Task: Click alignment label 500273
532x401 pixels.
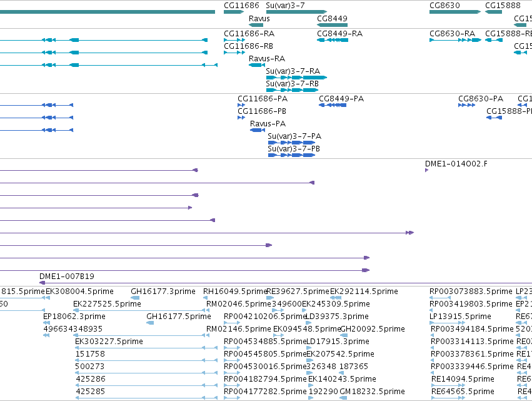Action: pos(90,367)
